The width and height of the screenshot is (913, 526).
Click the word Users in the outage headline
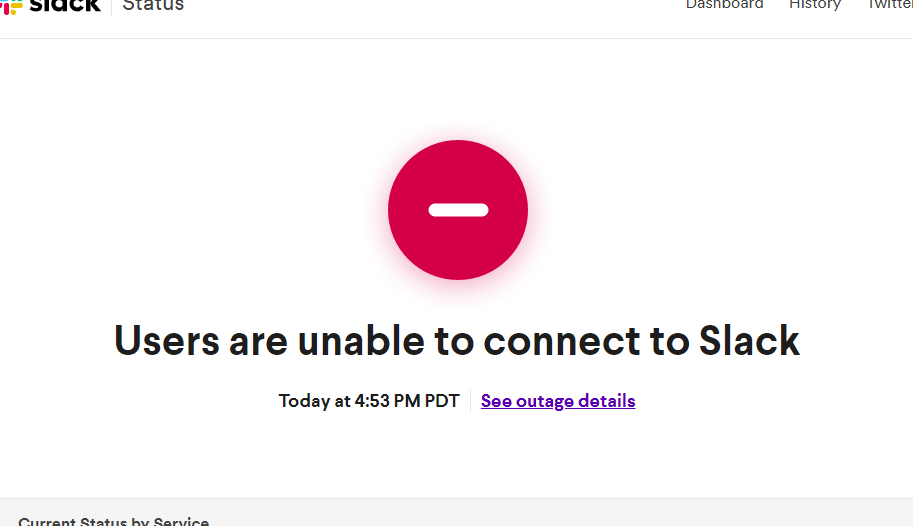tap(166, 341)
